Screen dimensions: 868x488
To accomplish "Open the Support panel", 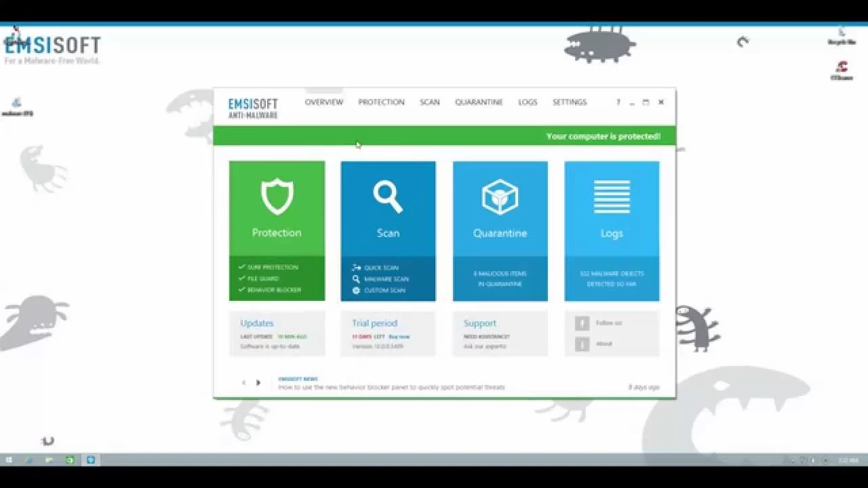I will coord(500,333).
